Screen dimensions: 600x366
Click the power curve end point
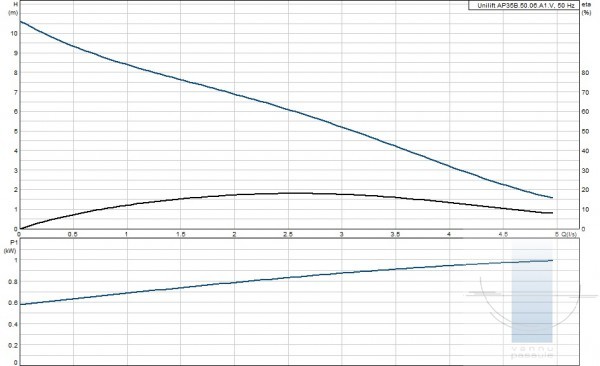pos(552,260)
